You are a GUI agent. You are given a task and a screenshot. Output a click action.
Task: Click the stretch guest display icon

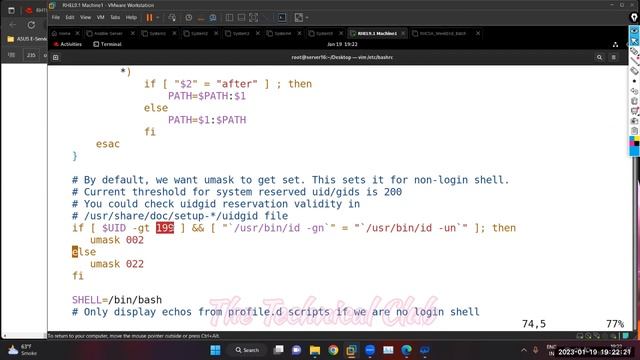tap(299, 18)
